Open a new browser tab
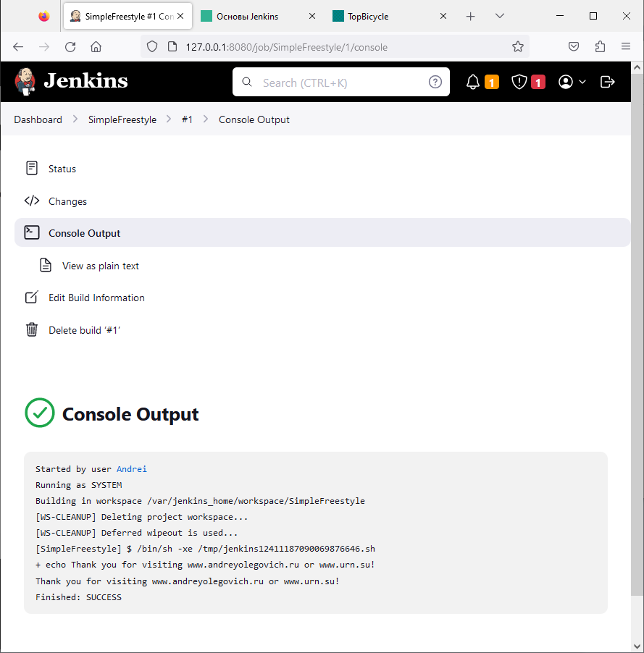Viewport: 644px width, 653px height. click(x=470, y=16)
